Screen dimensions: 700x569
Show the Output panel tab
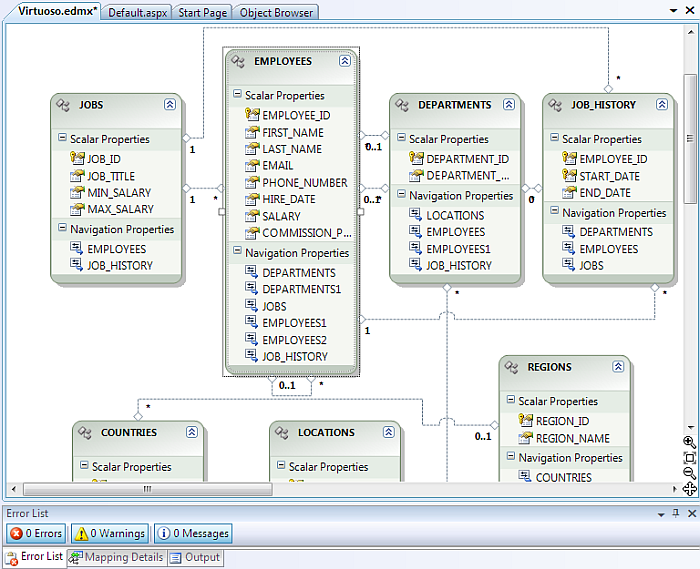point(195,557)
